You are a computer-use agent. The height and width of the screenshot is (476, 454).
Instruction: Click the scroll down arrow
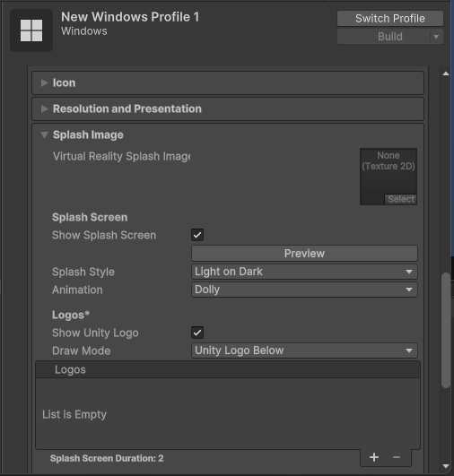pos(446,466)
